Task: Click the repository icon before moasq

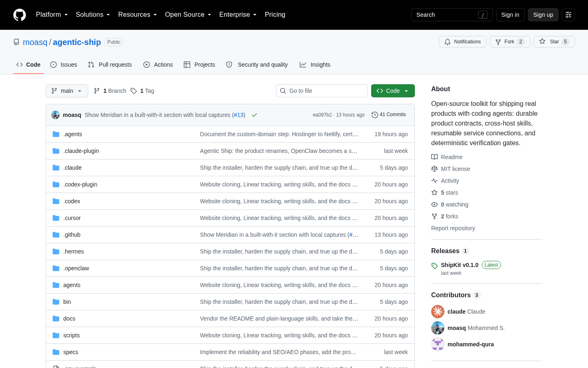Action: point(16,42)
